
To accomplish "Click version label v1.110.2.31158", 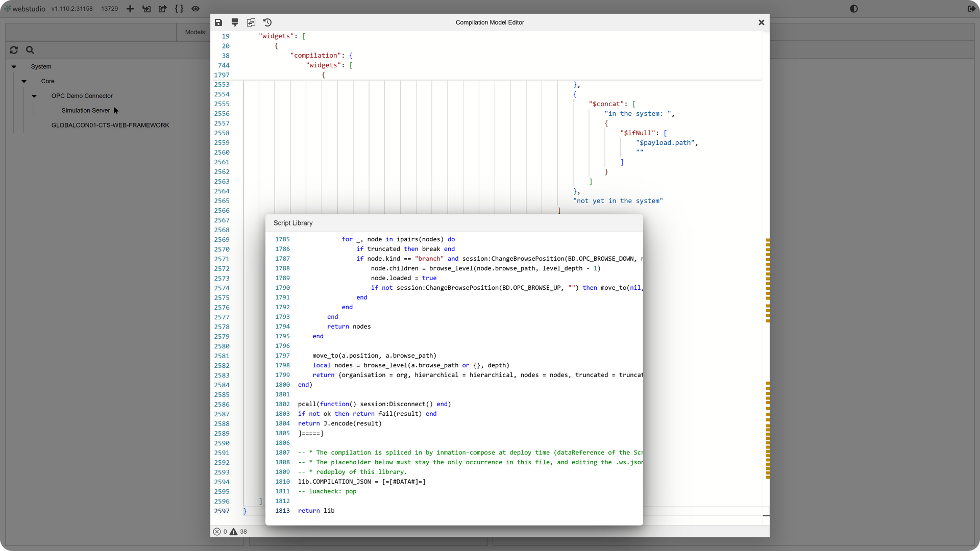I will pos(72,9).
